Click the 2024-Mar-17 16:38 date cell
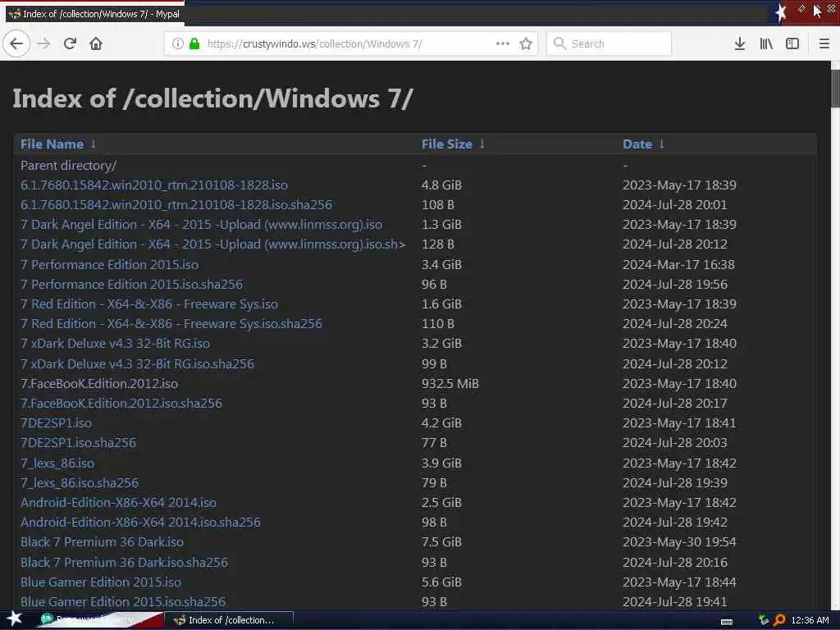Viewport: 840px width, 630px height. 678,265
